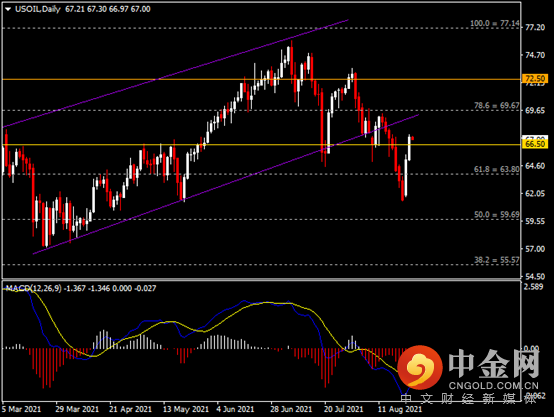This screenshot has width=554, height=417.
Task: Click the 11 Aug 2021 date marker
Action: 400,409
